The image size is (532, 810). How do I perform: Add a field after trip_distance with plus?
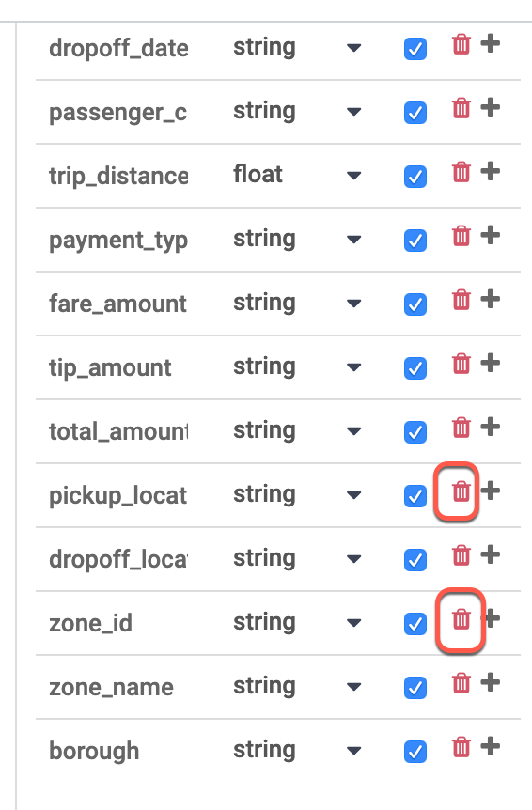490,172
